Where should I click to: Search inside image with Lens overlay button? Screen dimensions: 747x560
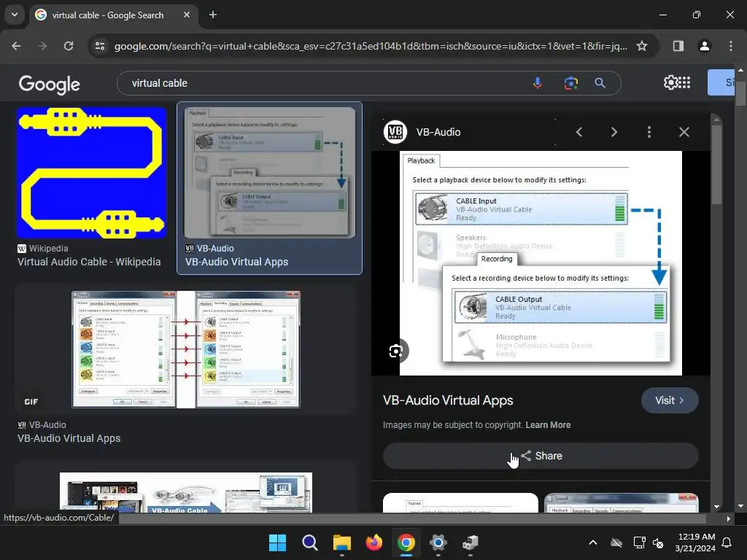pyautogui.click(x=396, y=351)
